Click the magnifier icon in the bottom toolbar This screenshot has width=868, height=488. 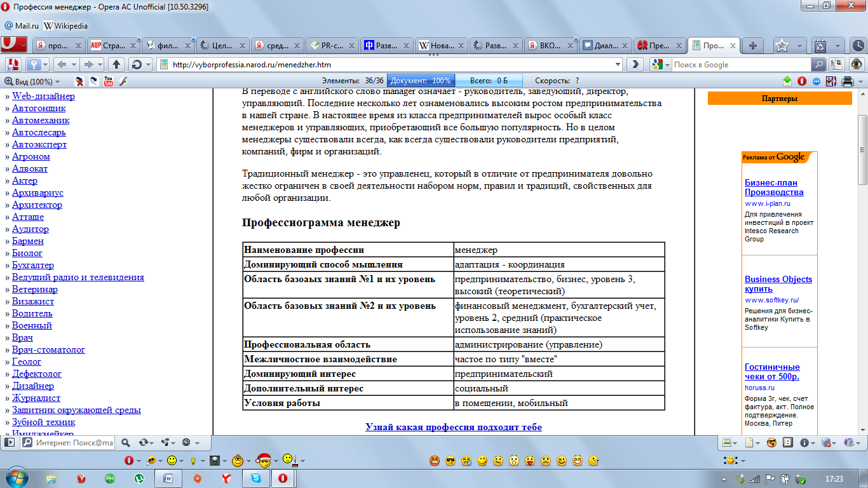pyautogui.click(x=125, y=442)
